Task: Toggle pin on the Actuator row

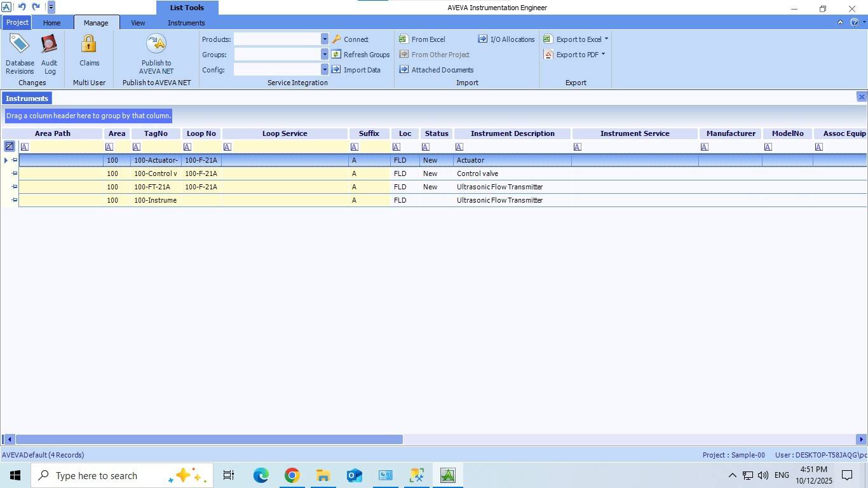Action: tap(15, 160)
